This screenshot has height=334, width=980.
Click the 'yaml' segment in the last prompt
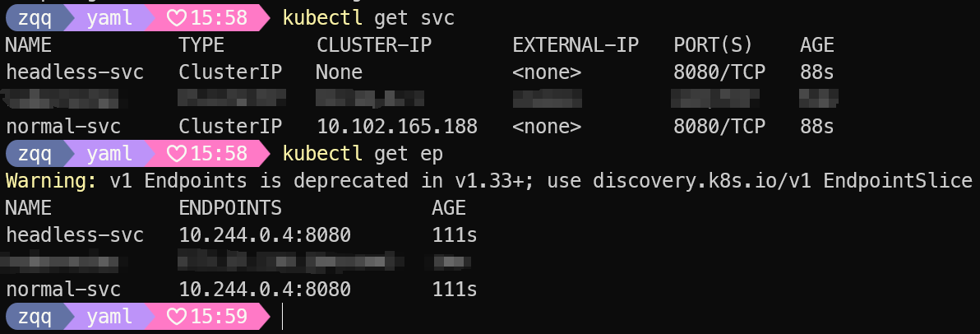tap(109, 316)
